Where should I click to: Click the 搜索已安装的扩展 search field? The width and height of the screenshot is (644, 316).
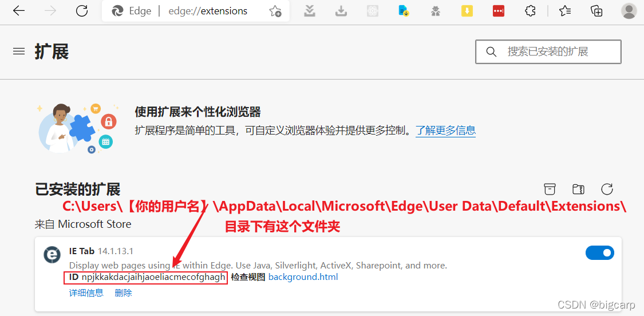(x=548, y=52)
